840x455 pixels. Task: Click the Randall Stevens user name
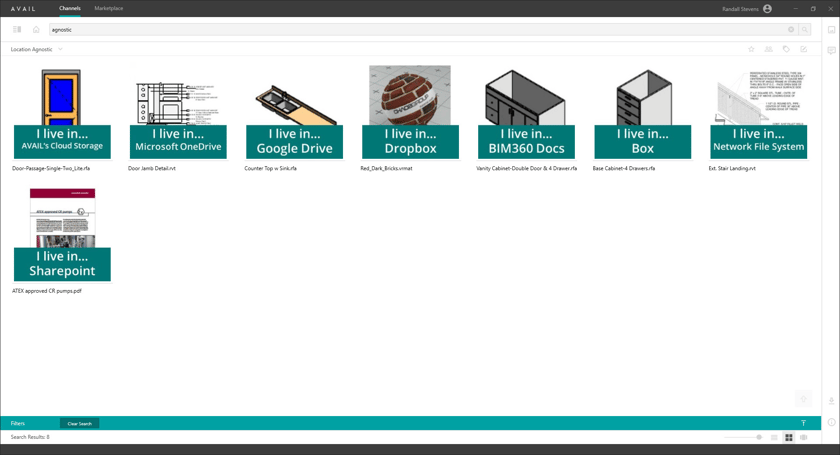tap(740, 9)
